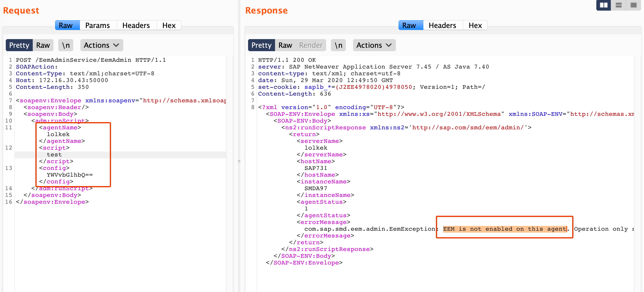The height and width of the screenshot is (292, 644).
Task: Open the Response Hex tab
Action: tap(475, 25)
